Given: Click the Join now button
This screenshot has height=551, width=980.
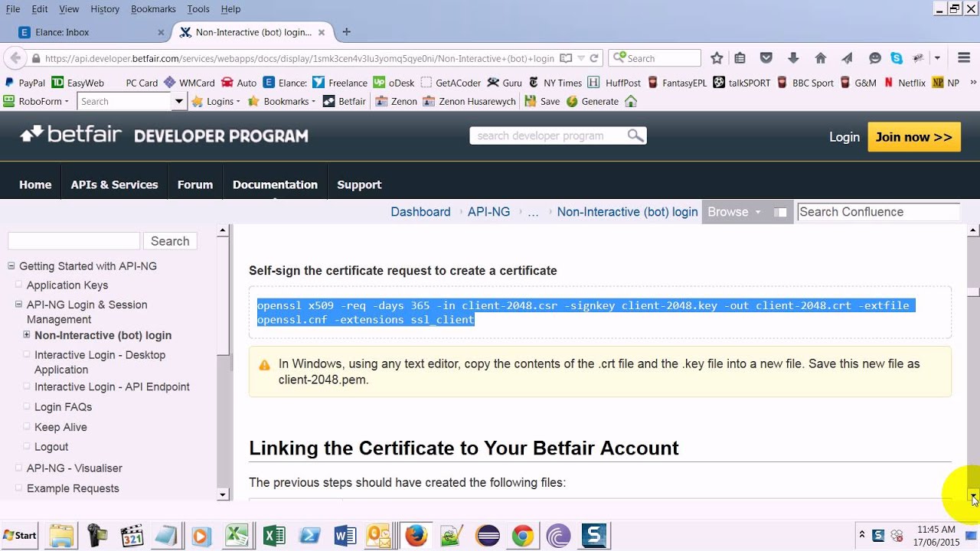Looking at the screenshot, I should point(913,137).
